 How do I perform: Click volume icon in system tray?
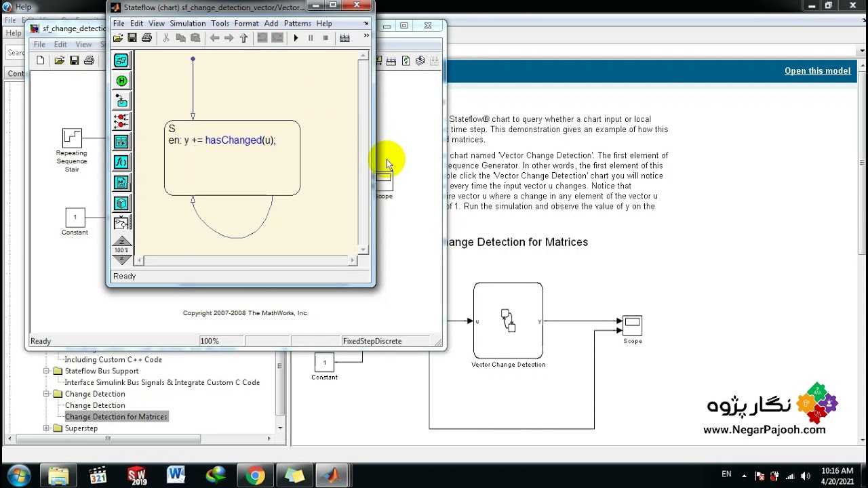806,475
